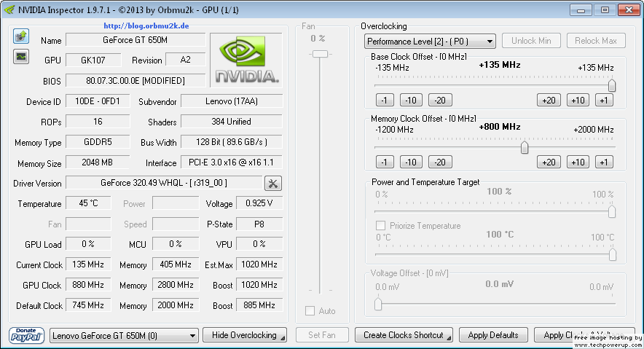644x349 pixels.
Task: Click the BIOS version field
Action: [136, 80]
